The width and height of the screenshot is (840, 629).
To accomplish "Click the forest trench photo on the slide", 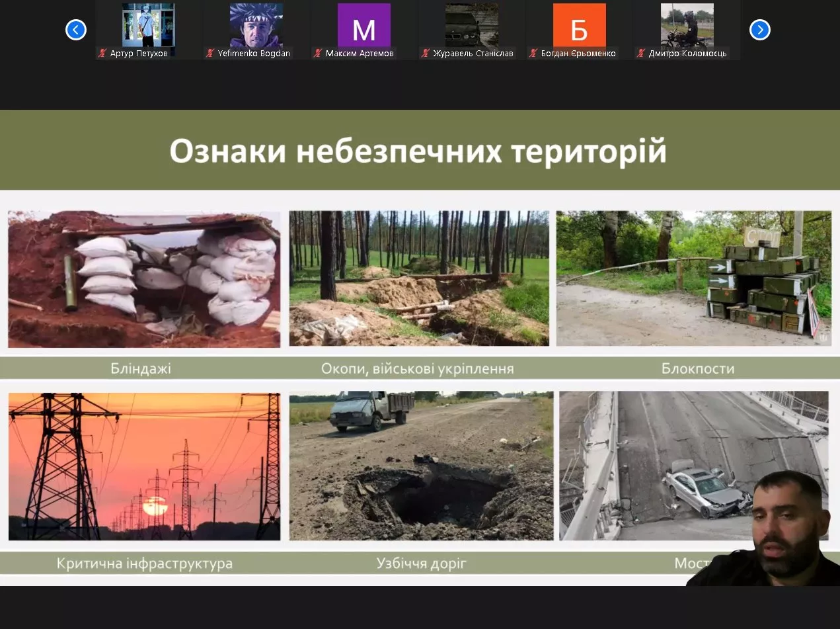I will tap(418, 278).
